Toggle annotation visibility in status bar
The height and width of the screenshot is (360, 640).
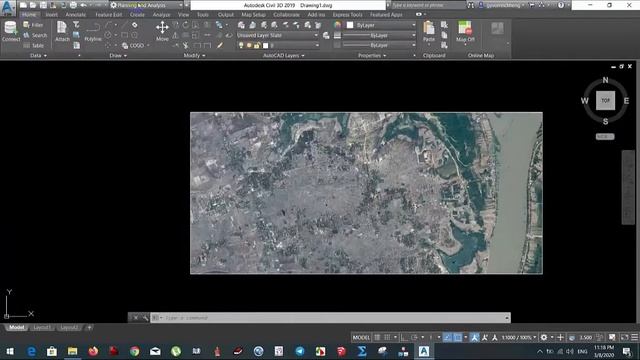click(x=475, y=338)
